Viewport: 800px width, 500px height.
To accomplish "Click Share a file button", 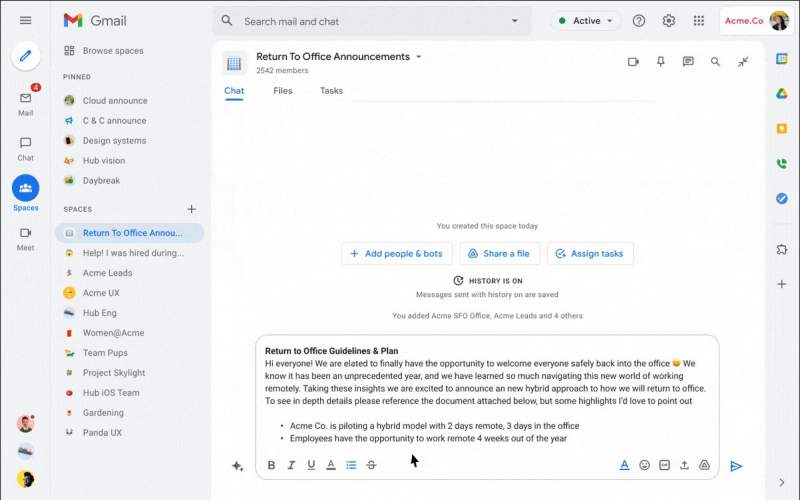I will coord(499,254).
